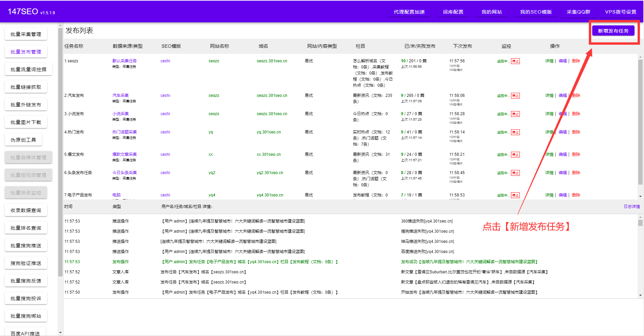644x336 pixels.
Task: Click domain yq2.301seo.cn
Action: 270,173
